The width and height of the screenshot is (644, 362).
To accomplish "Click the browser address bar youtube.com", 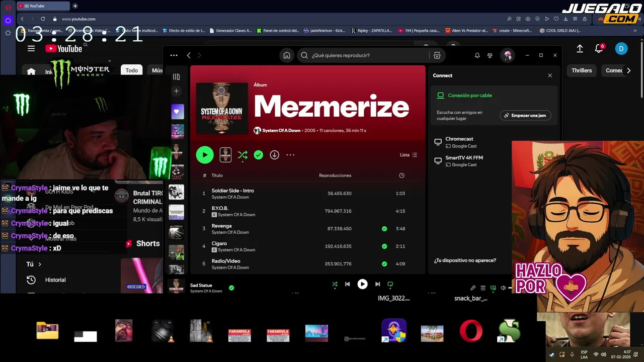I will point(78,19).
